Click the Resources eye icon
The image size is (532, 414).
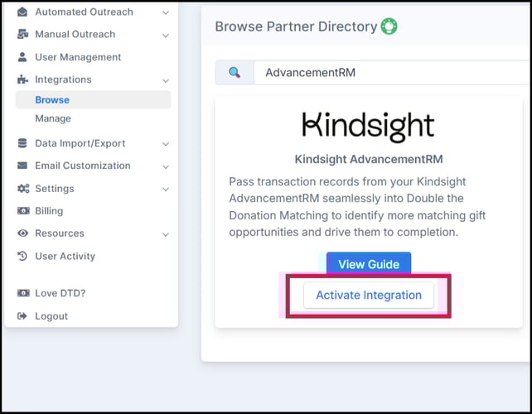point(22,233)
